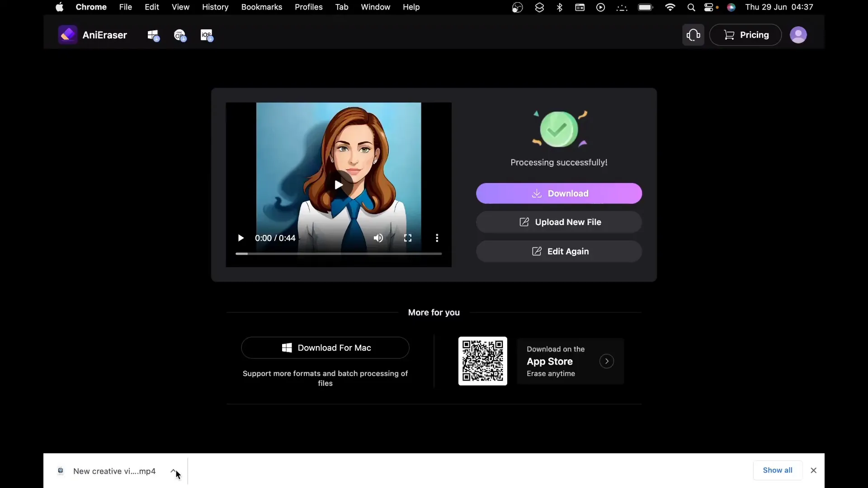Open Chrome History menu
868x488 pixels.
[x=215, y=7]
